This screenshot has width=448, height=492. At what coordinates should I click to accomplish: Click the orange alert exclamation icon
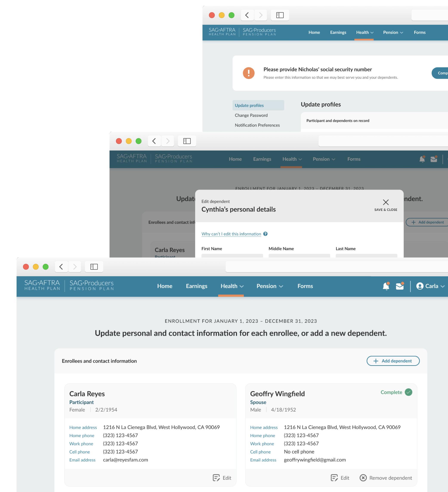click(x=248, y=73)
